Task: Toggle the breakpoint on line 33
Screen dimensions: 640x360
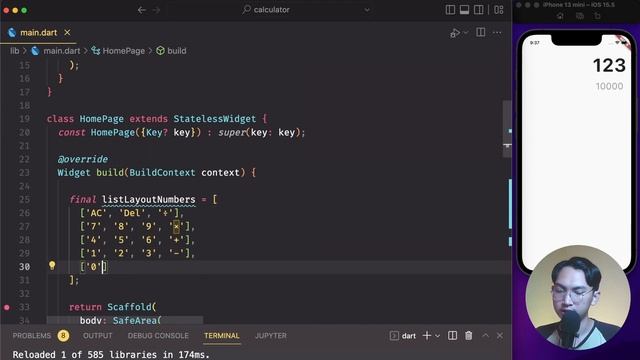Action: [x=7, y=307]
